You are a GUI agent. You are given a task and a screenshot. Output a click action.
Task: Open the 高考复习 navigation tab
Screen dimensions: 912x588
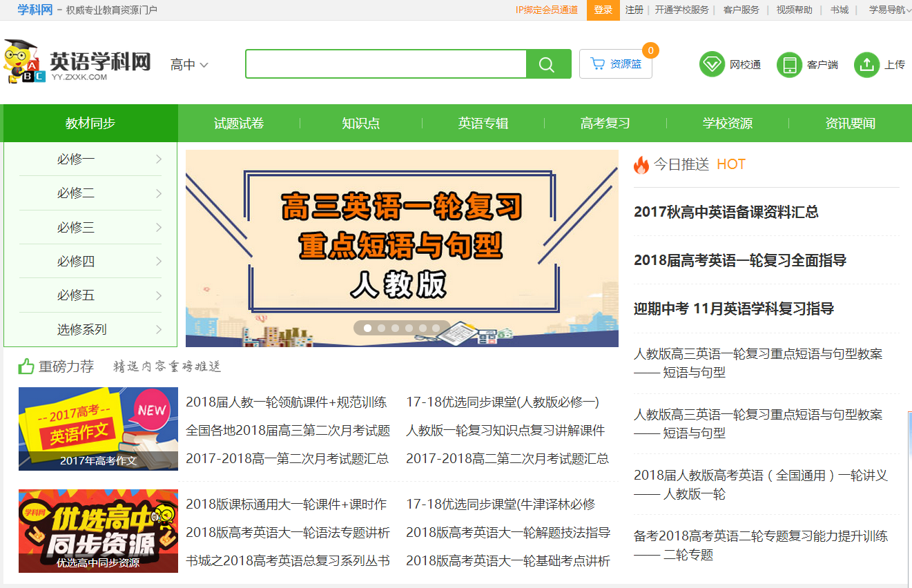(x=605, y=124)
